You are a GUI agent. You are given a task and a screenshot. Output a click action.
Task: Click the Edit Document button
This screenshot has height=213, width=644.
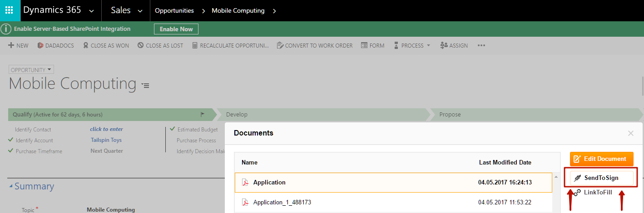pyautogui.click(x=602, y=159)
